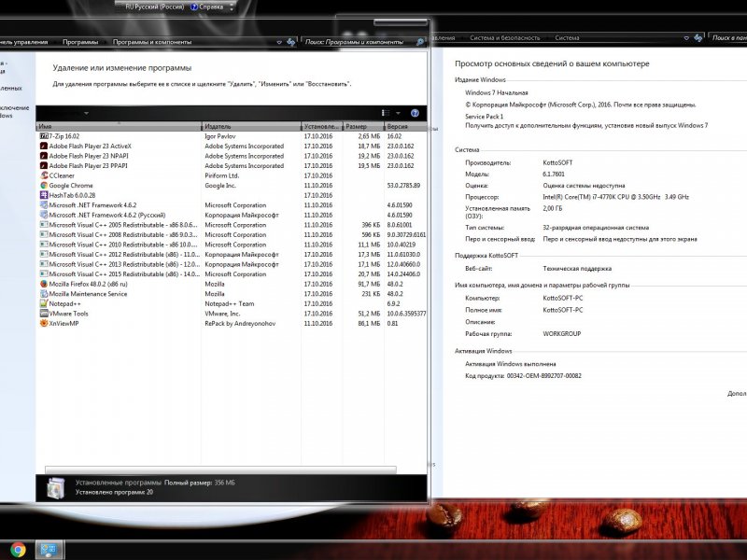Screen dimensions: 747x560
Task: Click the horizontal scrollbar under program list
Action: pos(220,469)
